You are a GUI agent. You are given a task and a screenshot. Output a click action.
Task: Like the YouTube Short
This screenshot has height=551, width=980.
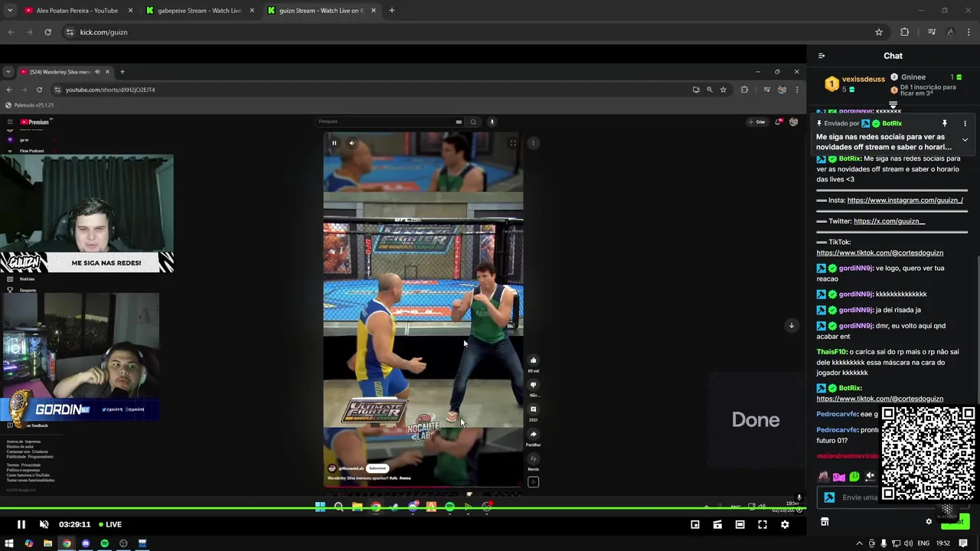point(534,360)
